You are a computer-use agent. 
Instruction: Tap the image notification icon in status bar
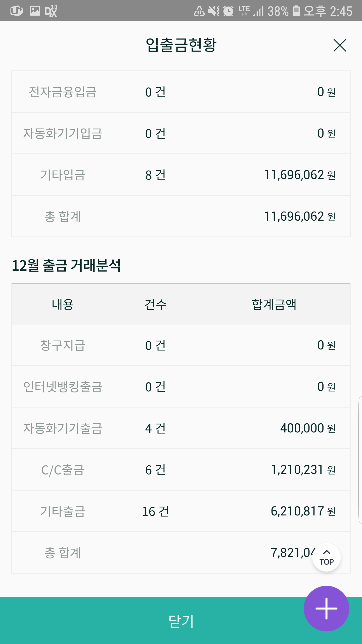35,11
